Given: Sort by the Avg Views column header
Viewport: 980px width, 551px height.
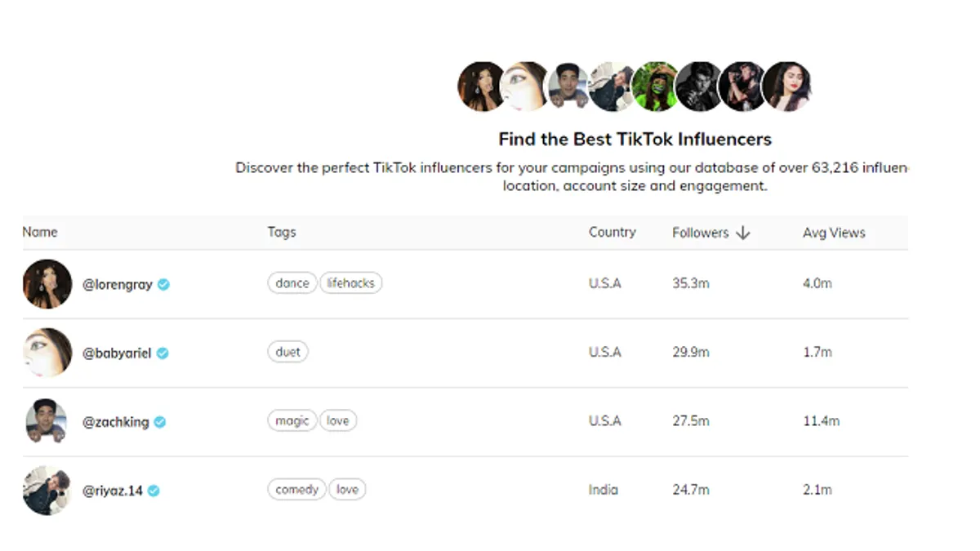Looking at the screenshot, I should (x=834, y=233).
